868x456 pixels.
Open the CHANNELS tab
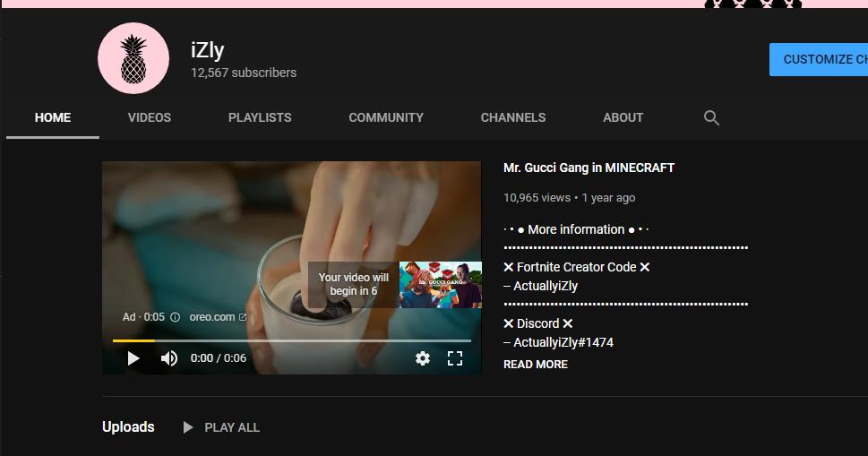point(513,117)
